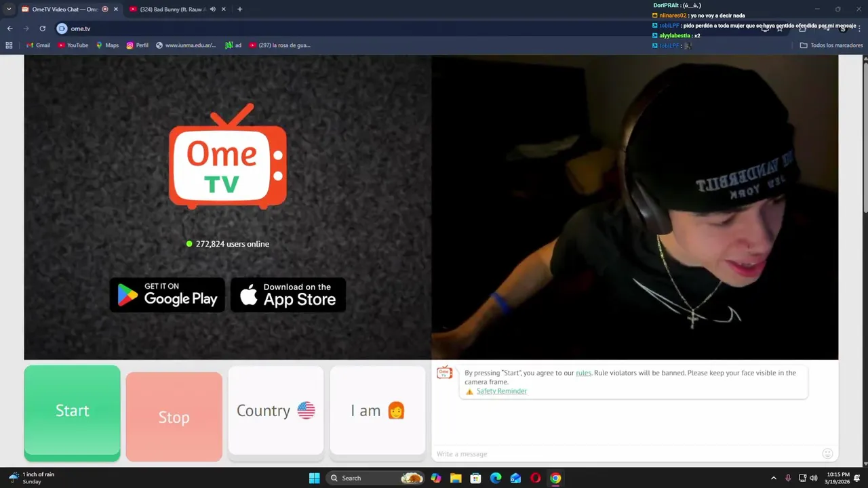This screenshot has height=488, width=868.
Task: Show hidden system tray icons
Action: click(x=774, y=478)
